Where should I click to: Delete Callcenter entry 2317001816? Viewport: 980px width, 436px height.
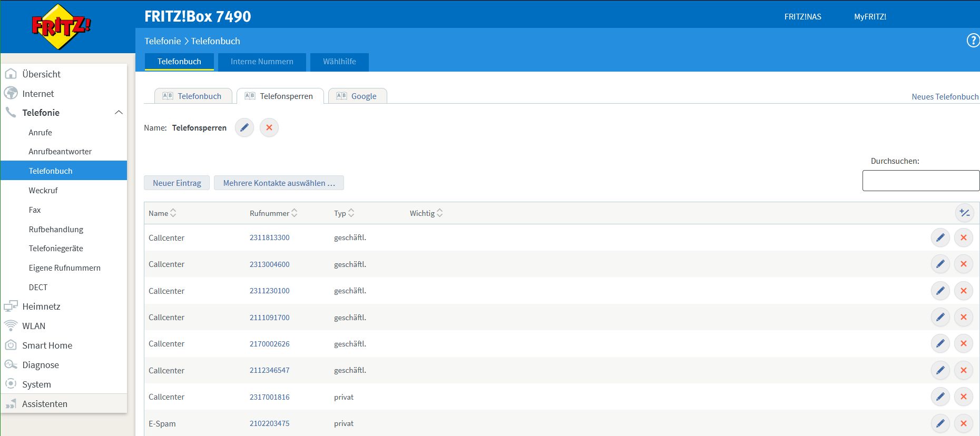(964, 397)
